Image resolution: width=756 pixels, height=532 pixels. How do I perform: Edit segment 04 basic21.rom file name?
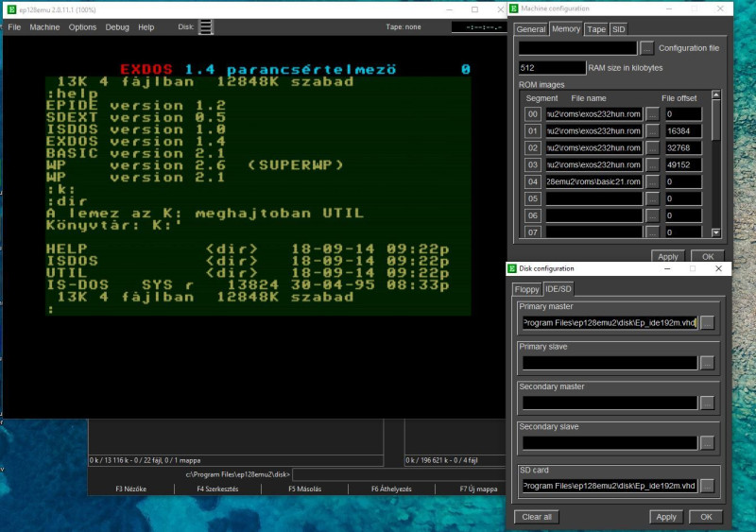coord(594,181)
